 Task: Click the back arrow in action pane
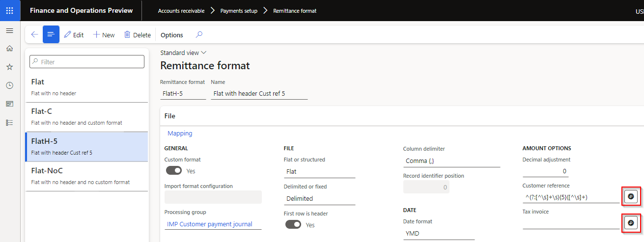pos(34,35)
